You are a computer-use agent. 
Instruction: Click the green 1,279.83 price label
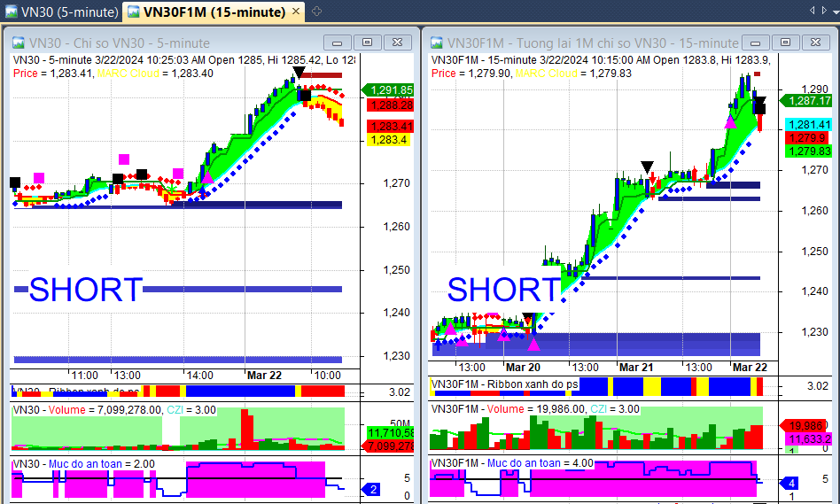point(808,151)
